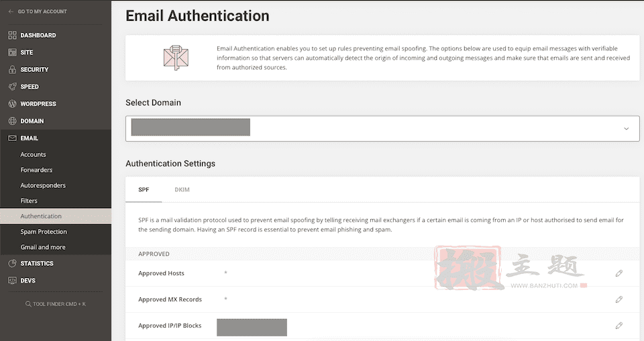Click the Authentication Settings heading
Screen dimensions: 644x341
170,164
